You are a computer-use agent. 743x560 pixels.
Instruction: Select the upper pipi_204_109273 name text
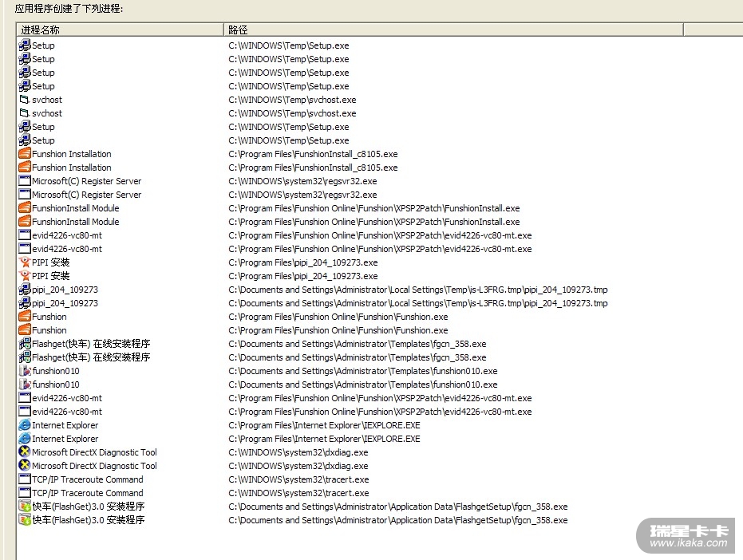(x=65, y=290)
